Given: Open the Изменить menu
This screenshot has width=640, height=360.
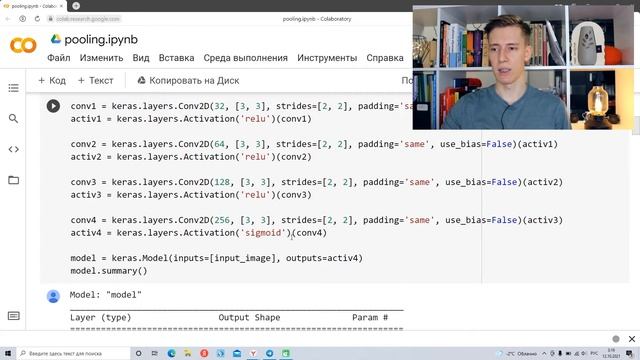Looking at the screenshot, I should pyautogui.click(x=101, y=58).
